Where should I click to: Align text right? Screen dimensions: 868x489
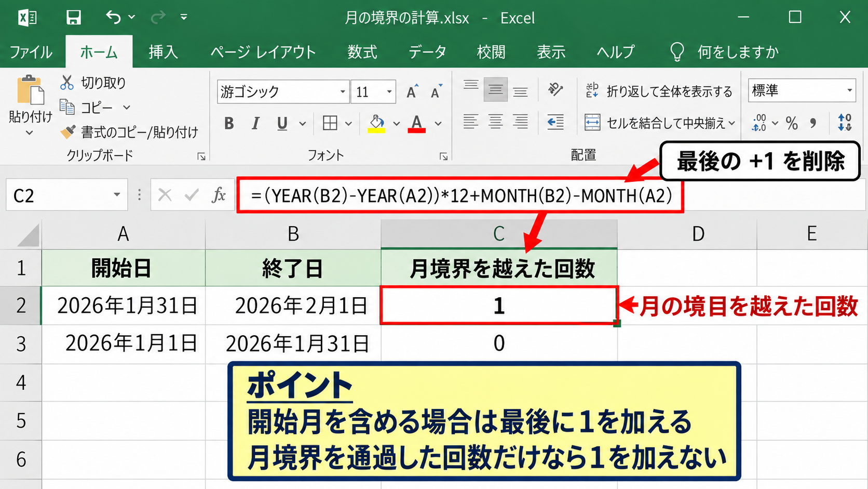pos(520,122)
